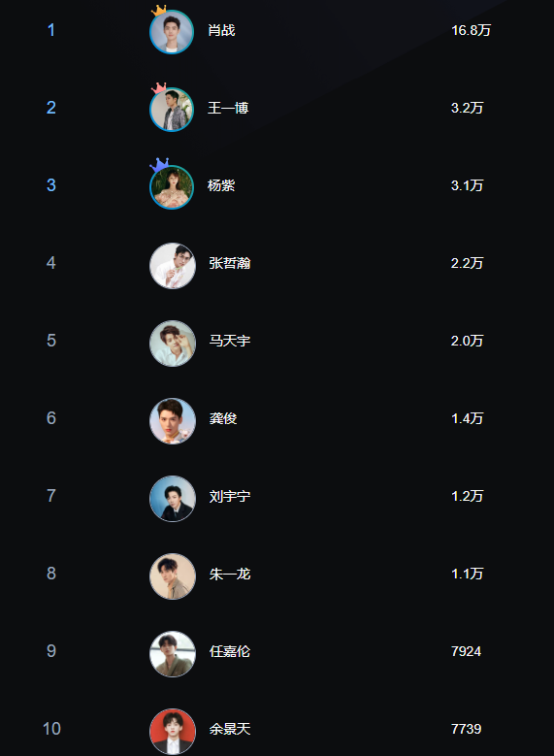Open the rank 3 avatar with blue crown

click(172, 187)
